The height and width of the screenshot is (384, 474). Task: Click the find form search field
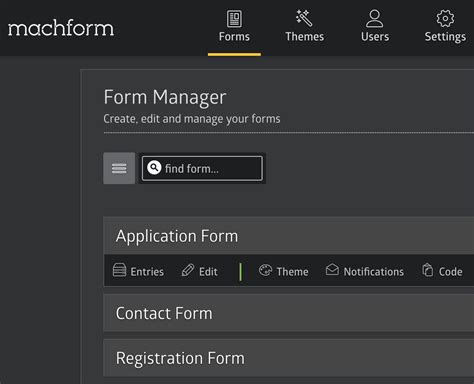point(202,168)
